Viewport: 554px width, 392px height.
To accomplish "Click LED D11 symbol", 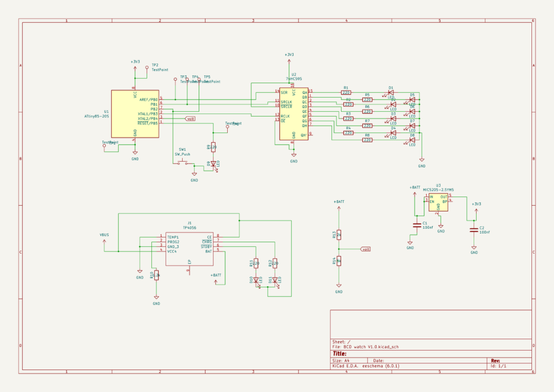I will click(x=275, y=280).
